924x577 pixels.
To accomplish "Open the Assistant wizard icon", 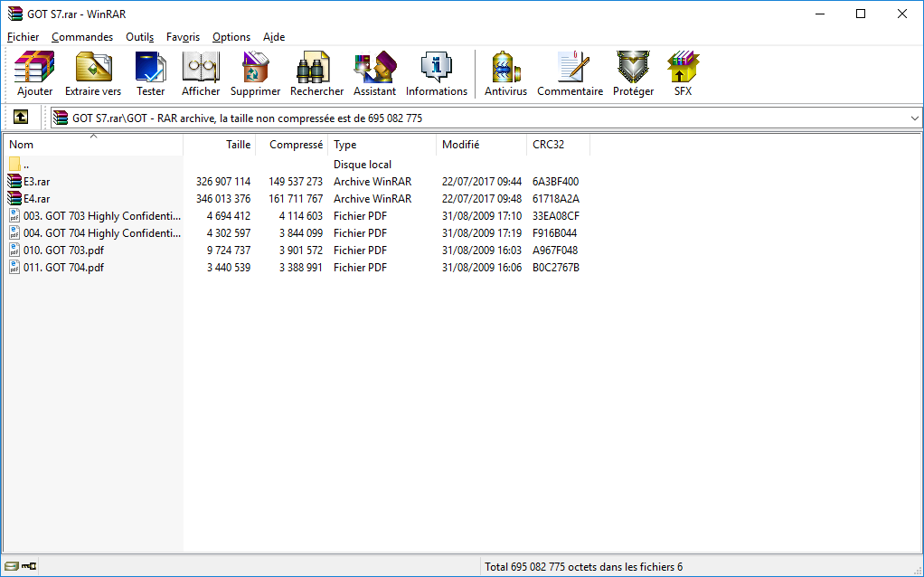I will click(x=375, y=67).
